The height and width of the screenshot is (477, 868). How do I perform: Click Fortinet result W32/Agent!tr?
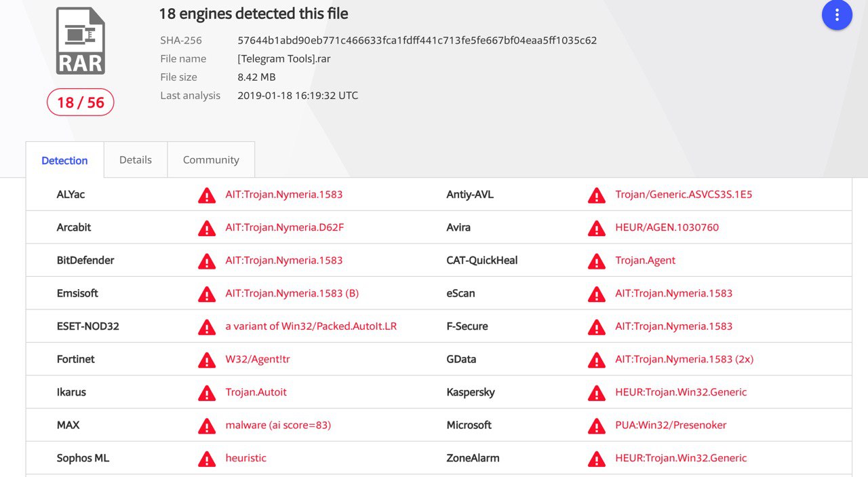click(258, 359)
